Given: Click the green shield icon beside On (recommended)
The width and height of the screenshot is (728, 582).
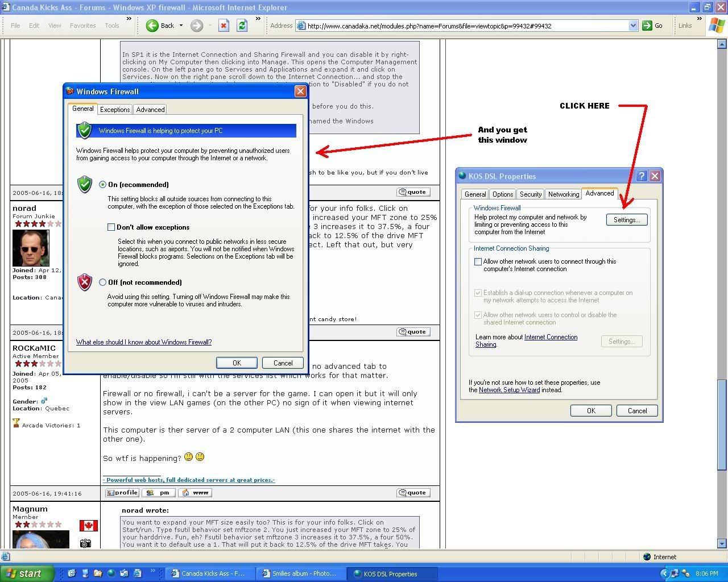Looking at the screenshot, I should tap(85, 184).
